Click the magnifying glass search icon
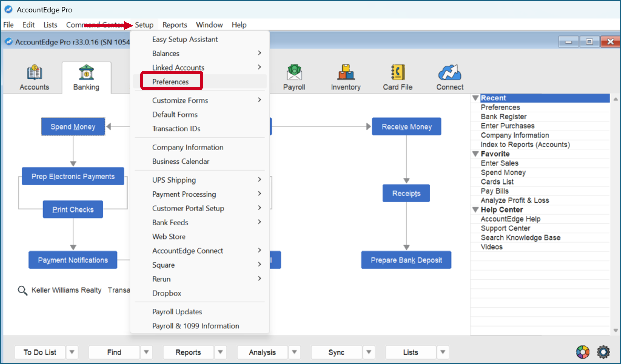 (22, 291)
